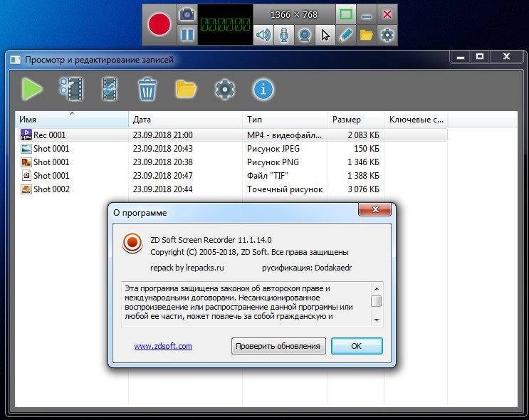Close the О программе dialog

[x=375, y=209]
